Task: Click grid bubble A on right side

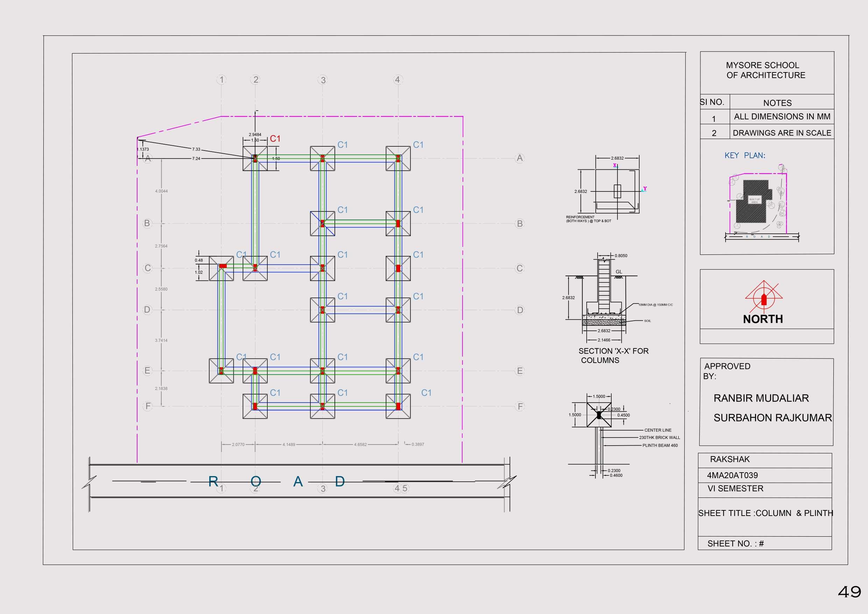Action: [x=520, y=158]
